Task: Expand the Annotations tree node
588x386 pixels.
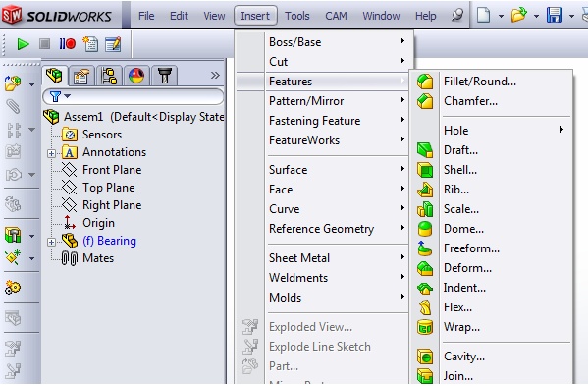Action: 51,153
